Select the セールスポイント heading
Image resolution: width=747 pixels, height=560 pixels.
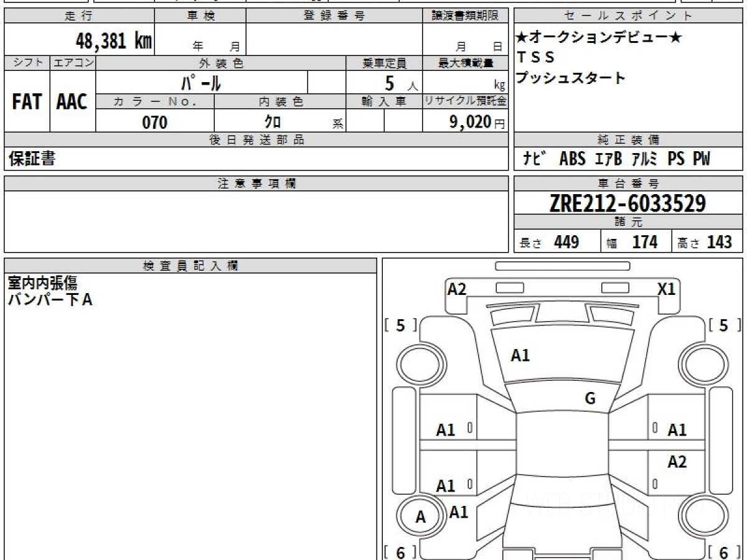[x=628, y=16]
